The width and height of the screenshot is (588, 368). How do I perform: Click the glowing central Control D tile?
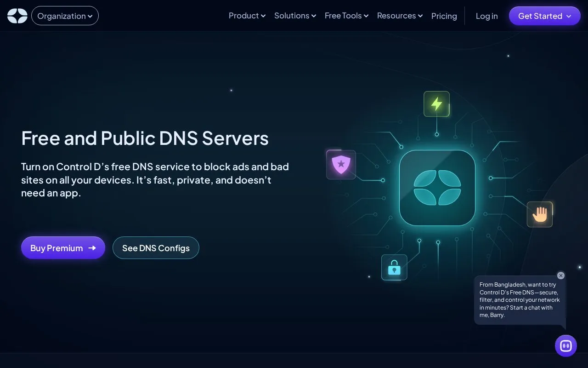[x=437, y=188]
